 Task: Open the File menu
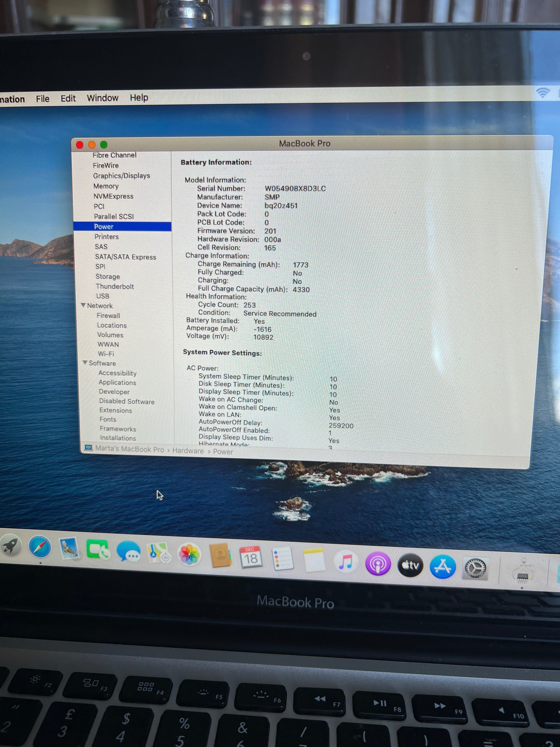tap(43, 99)
